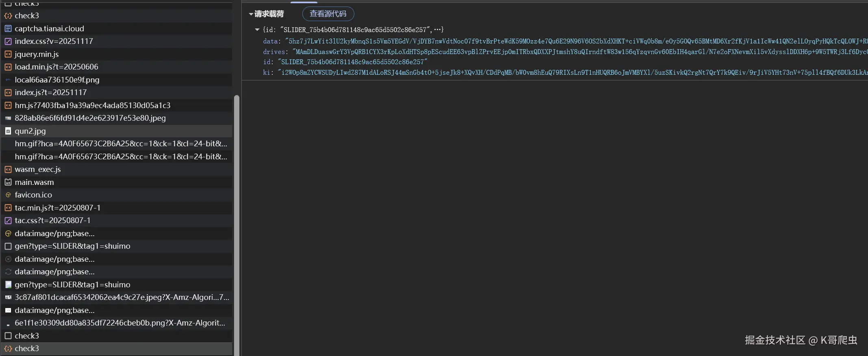
Task: Select the index.css?v=20251117 request name
Action: point(54,41)
